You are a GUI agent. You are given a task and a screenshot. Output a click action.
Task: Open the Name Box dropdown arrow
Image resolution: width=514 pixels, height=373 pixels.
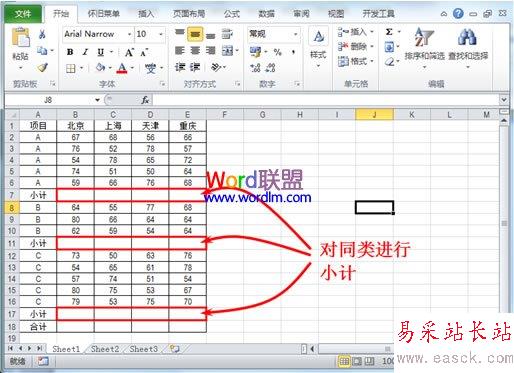tap(97, 100)
